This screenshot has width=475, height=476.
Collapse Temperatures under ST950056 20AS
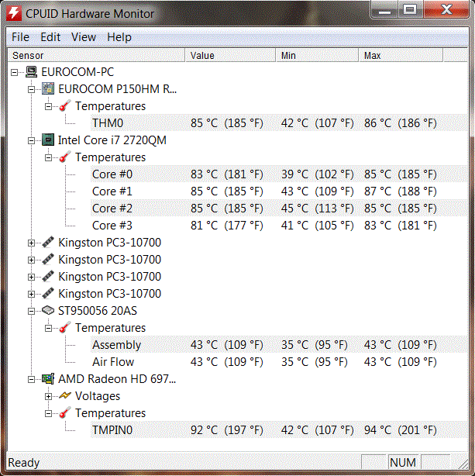point(48,329)
